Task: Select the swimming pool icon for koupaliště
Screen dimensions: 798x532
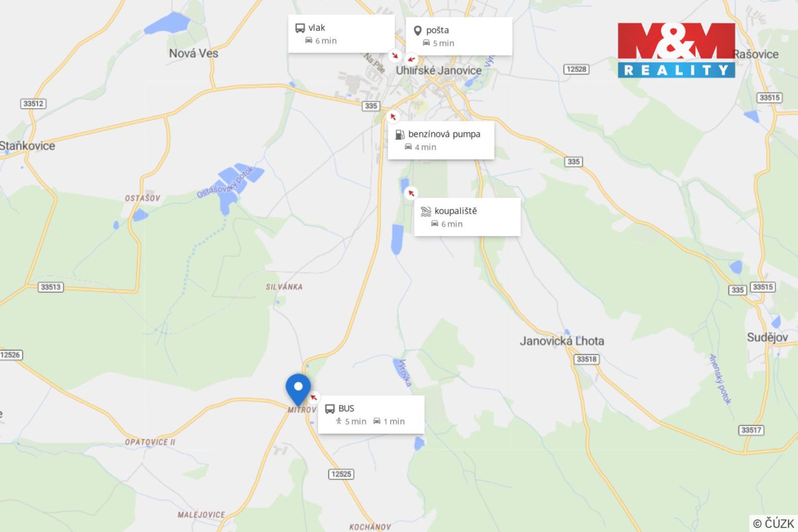Action: [x=426, y=211]
